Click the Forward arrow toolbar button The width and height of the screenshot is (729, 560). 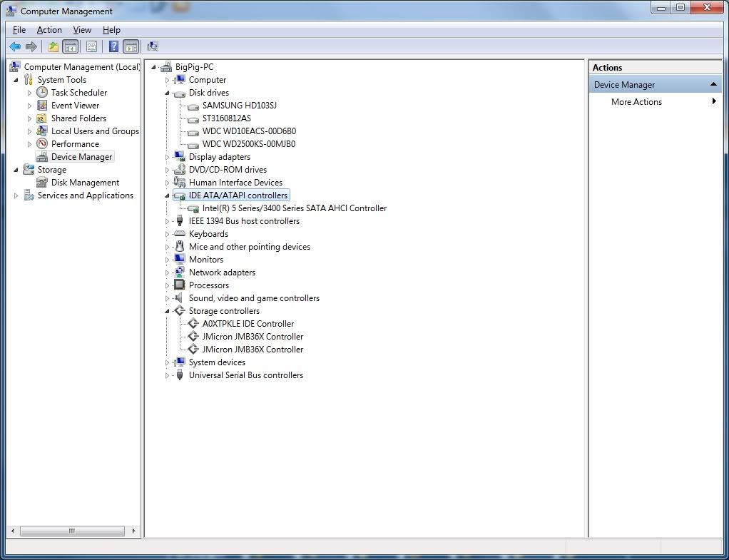[31, 46]
